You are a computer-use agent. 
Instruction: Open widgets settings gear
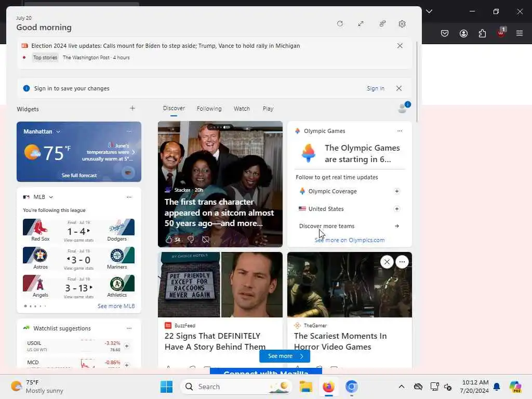coord(402,24)
